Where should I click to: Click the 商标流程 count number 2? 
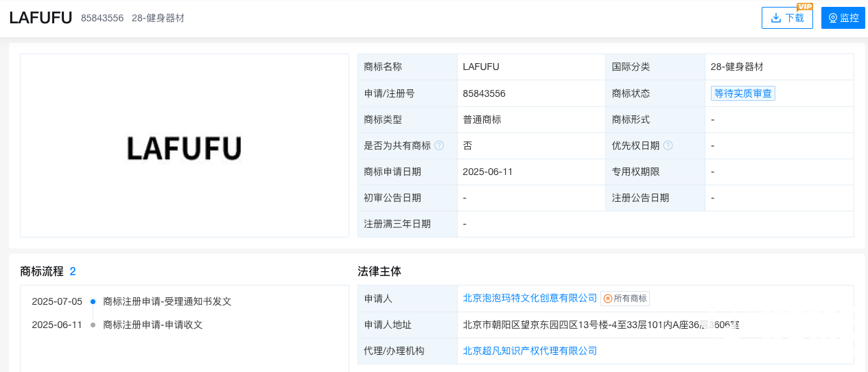(x=73, y=271)
